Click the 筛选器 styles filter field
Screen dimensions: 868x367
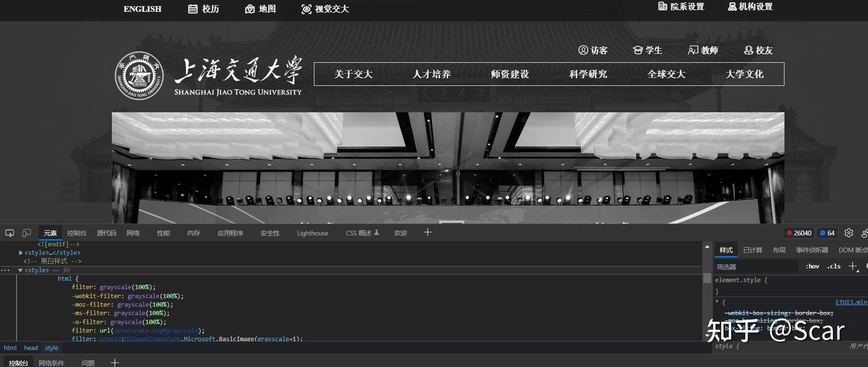pos(757,267)
